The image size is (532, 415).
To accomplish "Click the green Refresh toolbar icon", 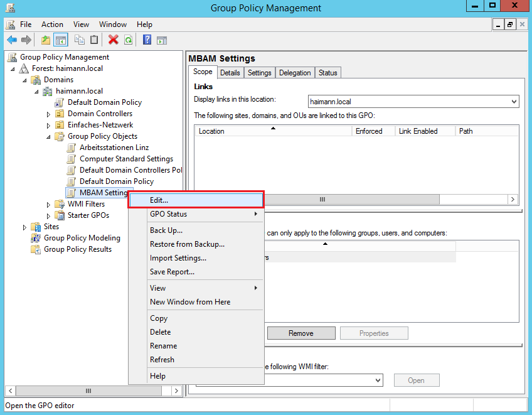I will (x=128, y=40).
